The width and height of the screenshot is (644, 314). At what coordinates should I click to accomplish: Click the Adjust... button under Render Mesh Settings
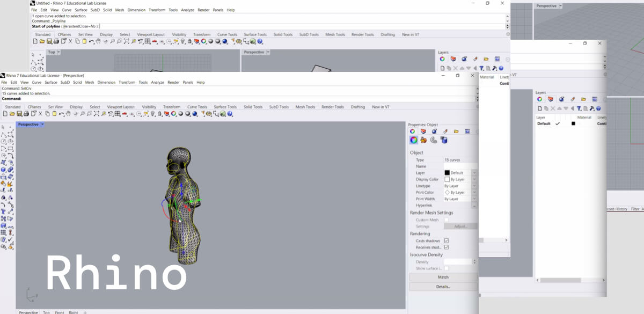tap(461, 227)
